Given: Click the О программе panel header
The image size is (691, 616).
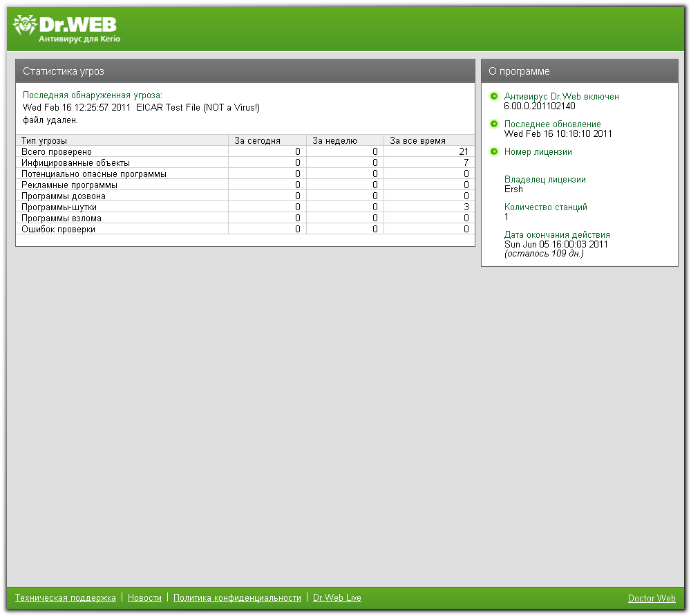Looking at the screenshot, I should click(580, 71).
